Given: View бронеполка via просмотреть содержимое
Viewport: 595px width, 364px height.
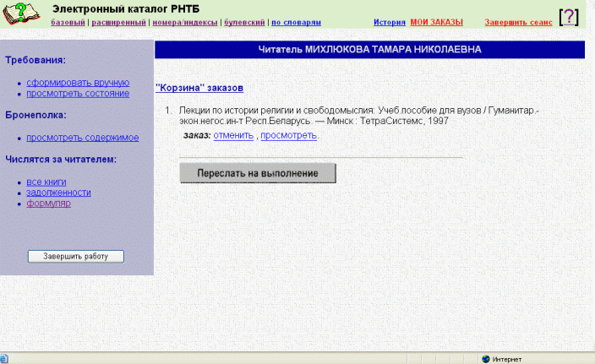Looking at the screenshot, I should (82, 137).
